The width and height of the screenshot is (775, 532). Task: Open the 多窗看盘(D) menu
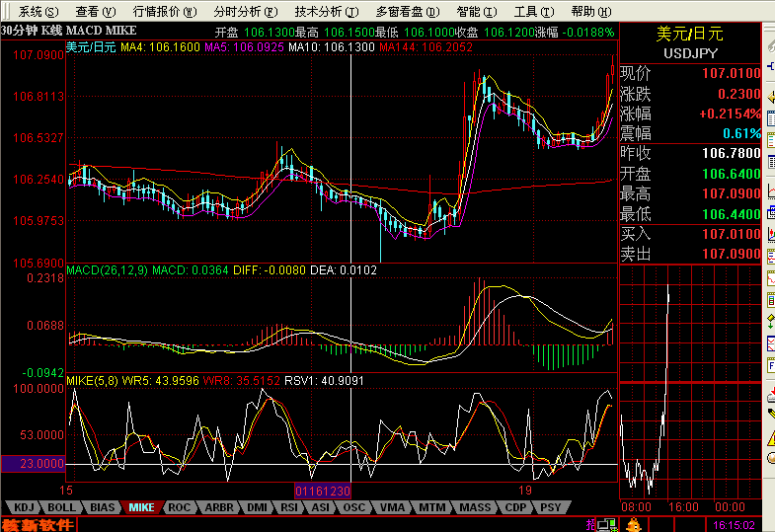[408, 12]
